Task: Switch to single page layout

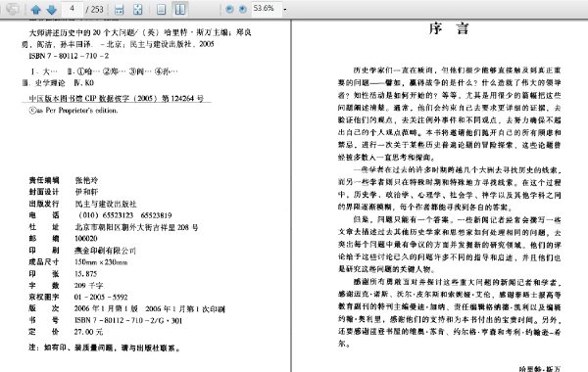Action: (161, 9)
